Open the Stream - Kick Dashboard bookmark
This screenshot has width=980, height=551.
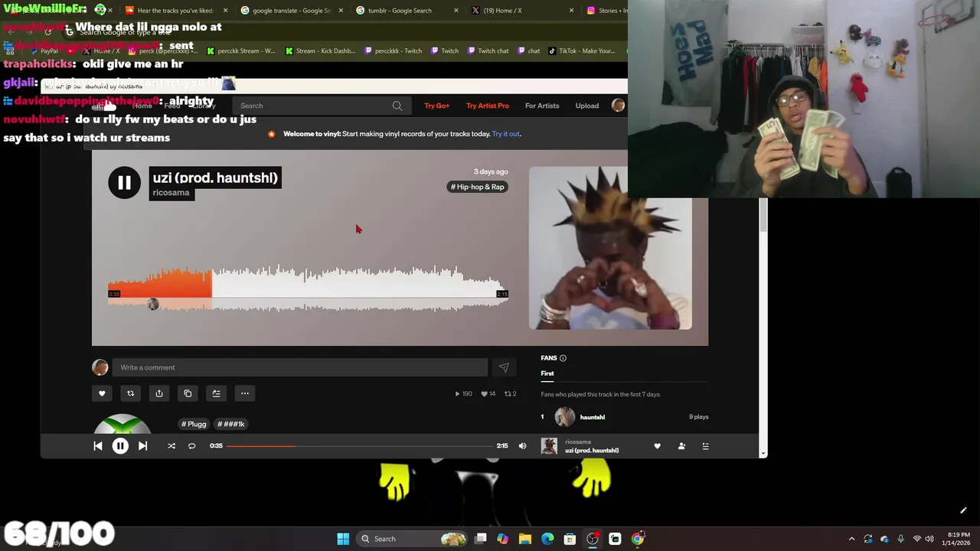click(321, 51)
